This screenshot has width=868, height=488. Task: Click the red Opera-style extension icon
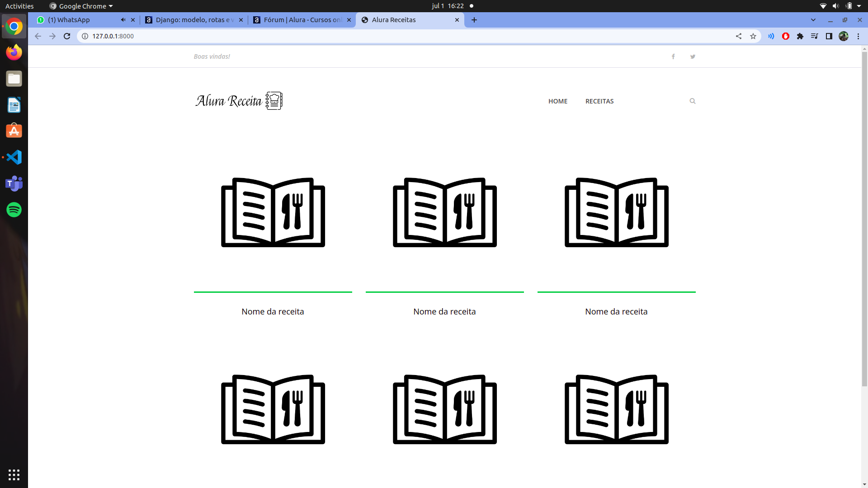pos(786,36)
